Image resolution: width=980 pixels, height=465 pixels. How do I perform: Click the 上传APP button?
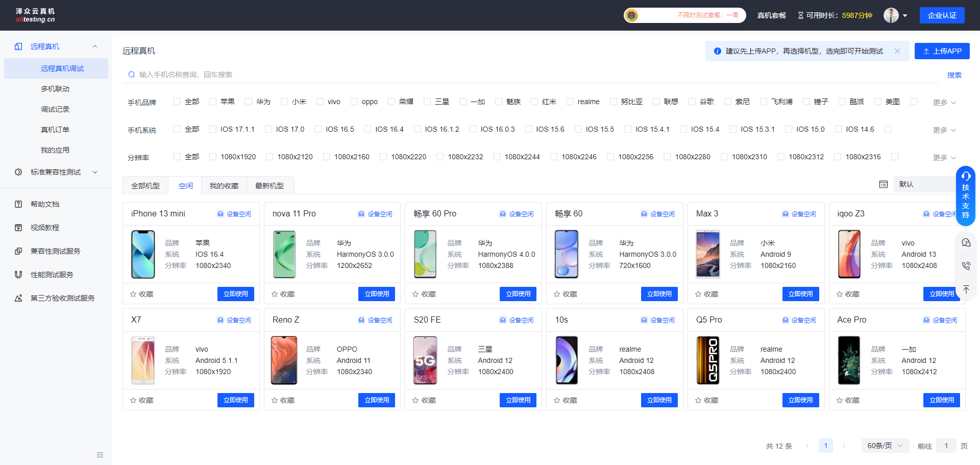(x=942, y=51)
